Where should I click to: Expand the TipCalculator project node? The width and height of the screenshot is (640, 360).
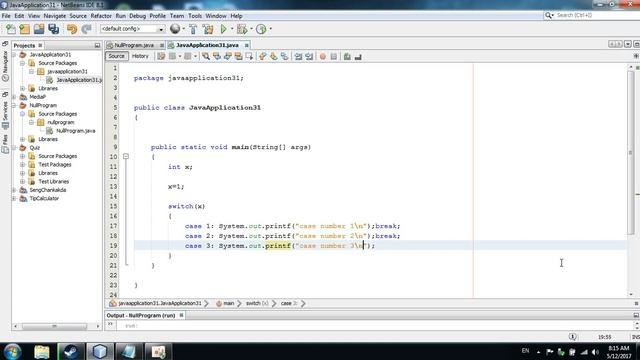(14, 198)
